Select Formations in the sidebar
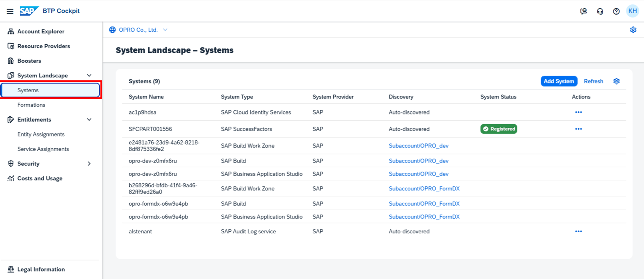This screenshot has height=279, width=644. coord(31,105)
